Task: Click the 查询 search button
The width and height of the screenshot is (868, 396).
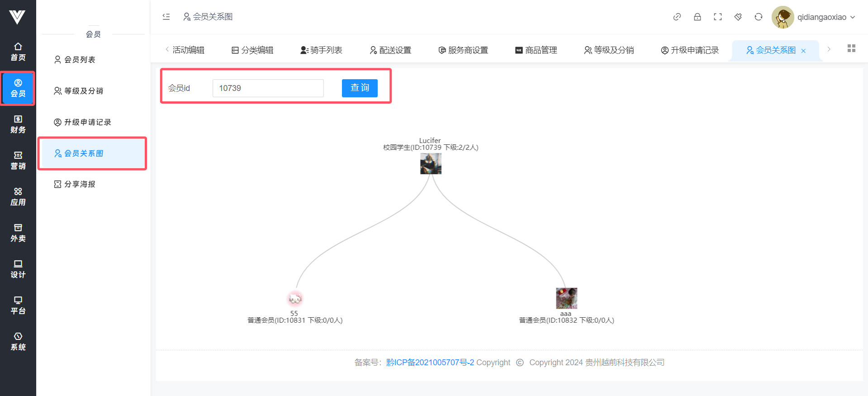Action: pyautogui.click(x=359, y=88)
